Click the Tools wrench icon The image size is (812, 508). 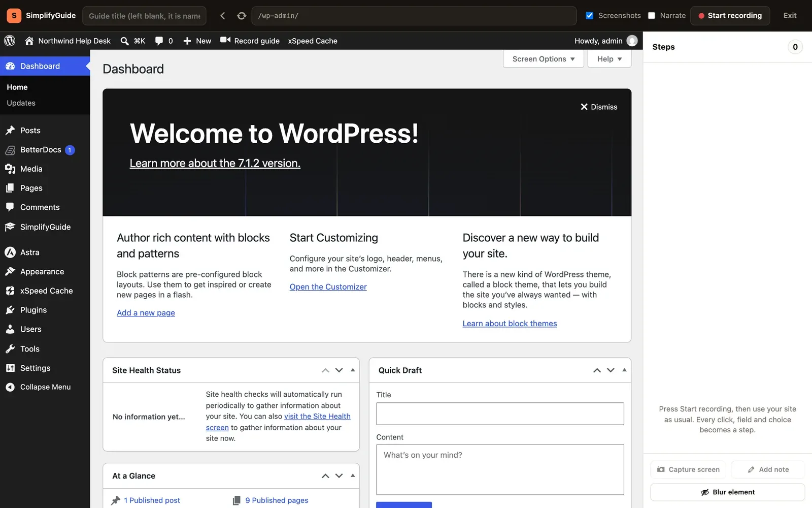(10, 349)
